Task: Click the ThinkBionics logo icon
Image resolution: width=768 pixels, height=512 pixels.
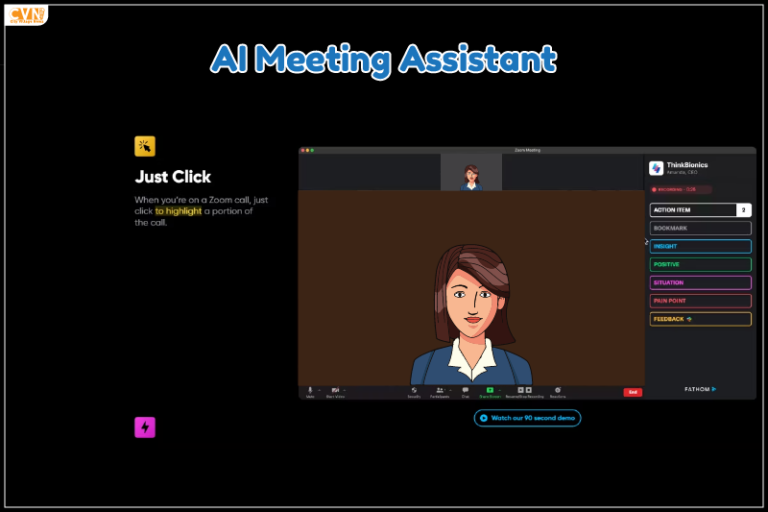Action: [x=656, y=168]
